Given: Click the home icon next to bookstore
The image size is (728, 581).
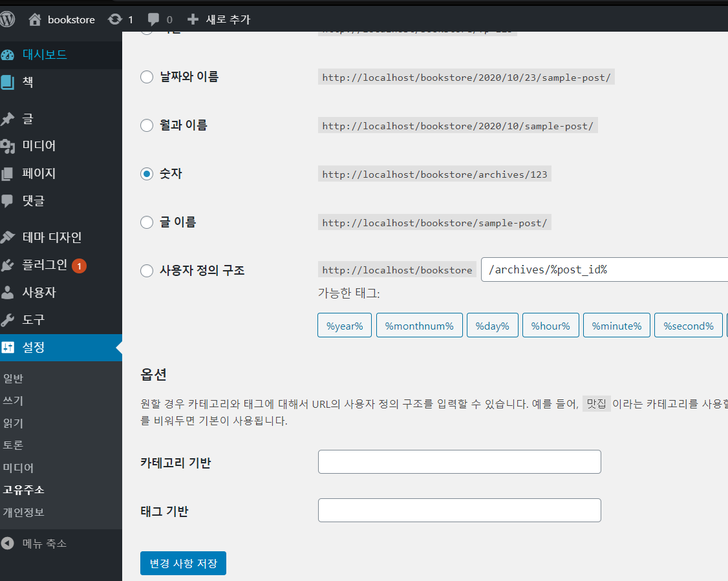Looking at the screenshot, I should [34, 19].
